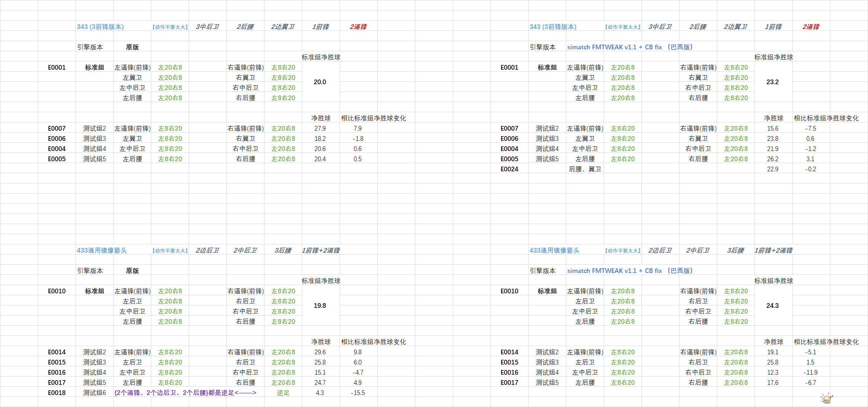Select the -15.5 change value cell
The height and width of the screenshot is (407, 868).
(x=358, y=393)
